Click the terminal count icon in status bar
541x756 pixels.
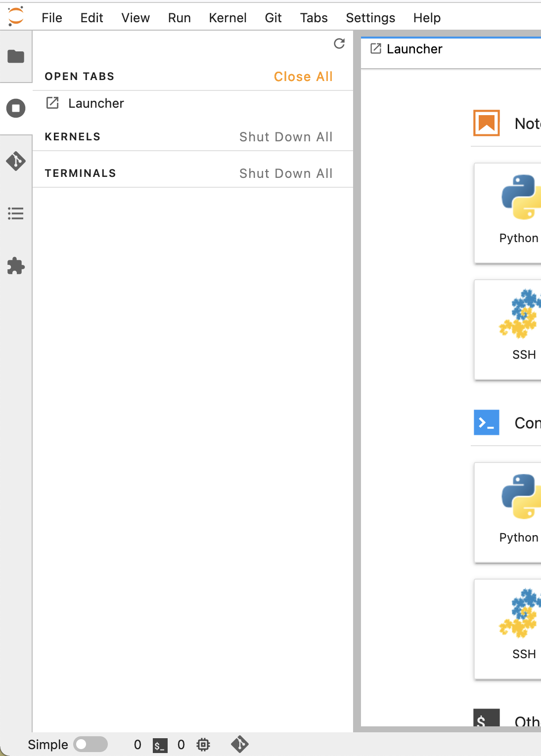(x=160, y=745)
